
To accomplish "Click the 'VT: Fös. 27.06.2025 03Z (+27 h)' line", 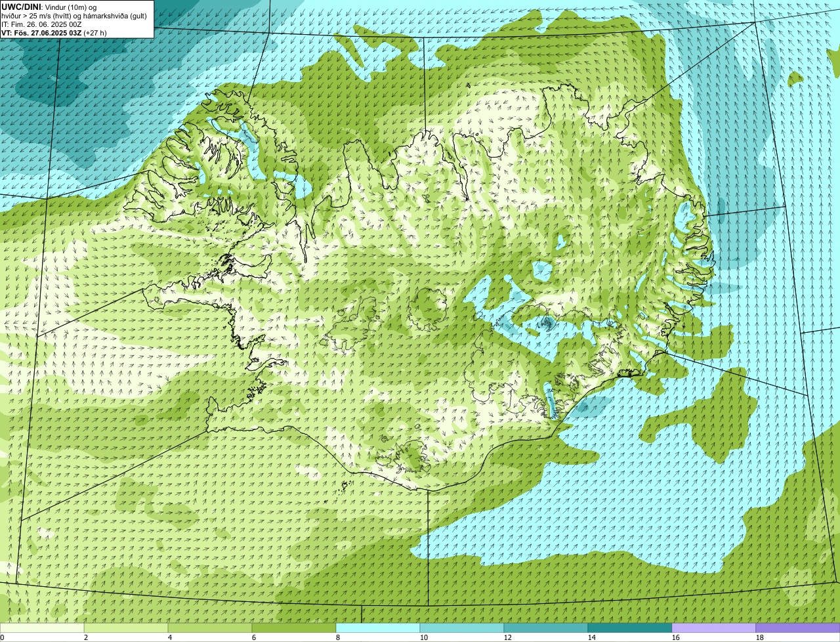I will pyautogui.click(x=54, y=32).
